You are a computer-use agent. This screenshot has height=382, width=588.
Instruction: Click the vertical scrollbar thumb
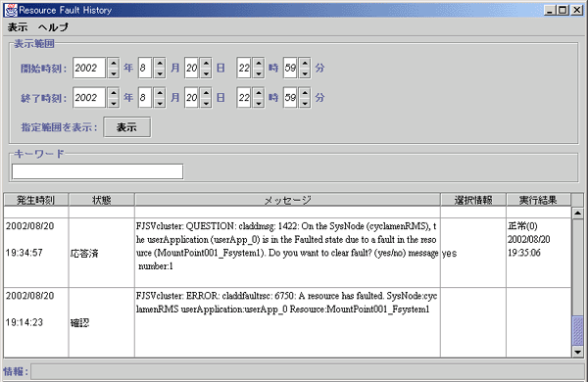pyautogui.click(x=578, y=331)
